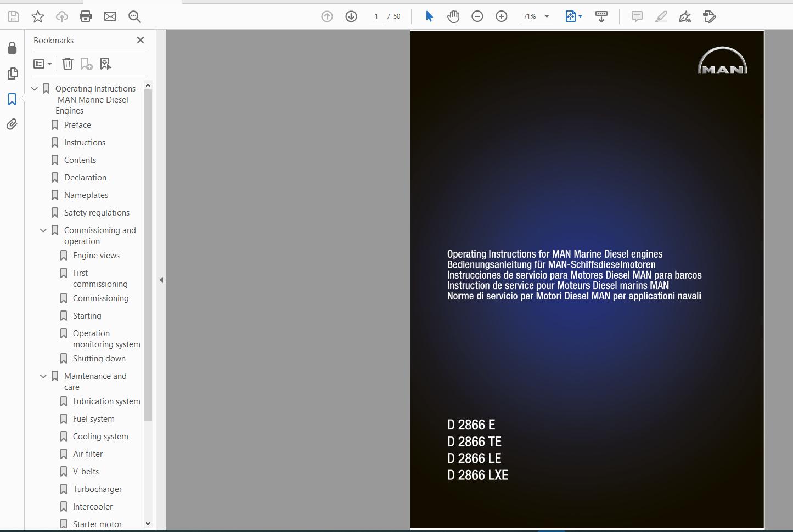The height and width of the screenshot is (532, 793).
Task: Activate the Hand pan tool
Action: [453, 16]
